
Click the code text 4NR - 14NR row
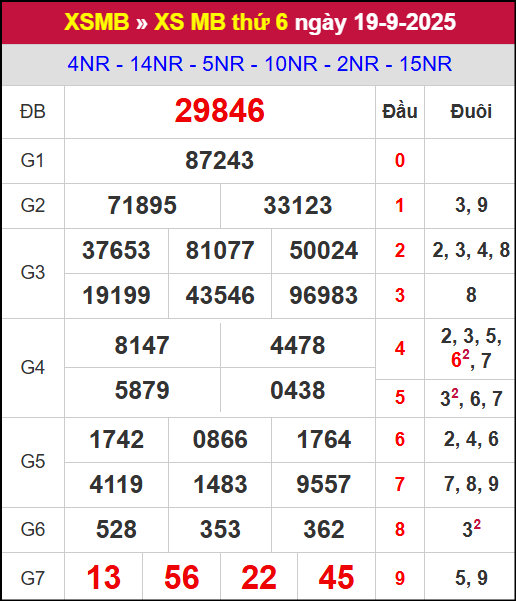point(260,64)
